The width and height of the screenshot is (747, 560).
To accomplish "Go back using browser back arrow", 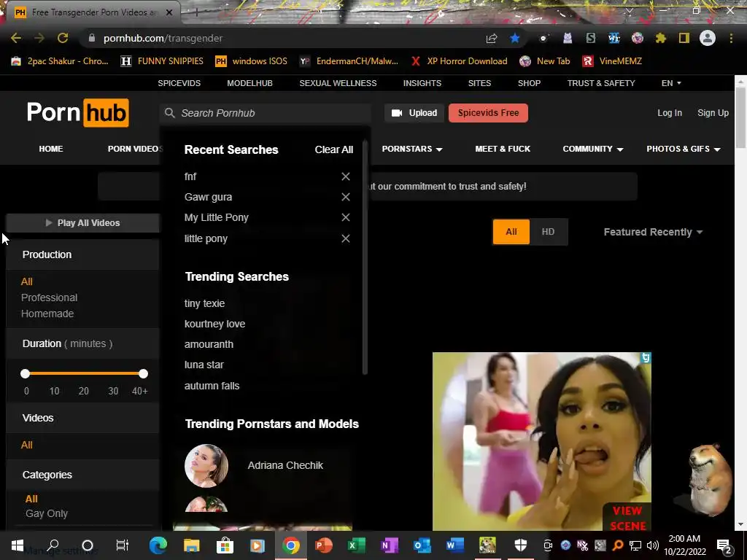I will pos(16,38).
